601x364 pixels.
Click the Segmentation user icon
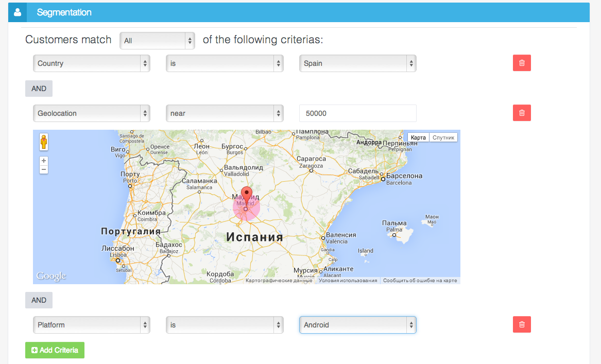[x=18, y=12]
